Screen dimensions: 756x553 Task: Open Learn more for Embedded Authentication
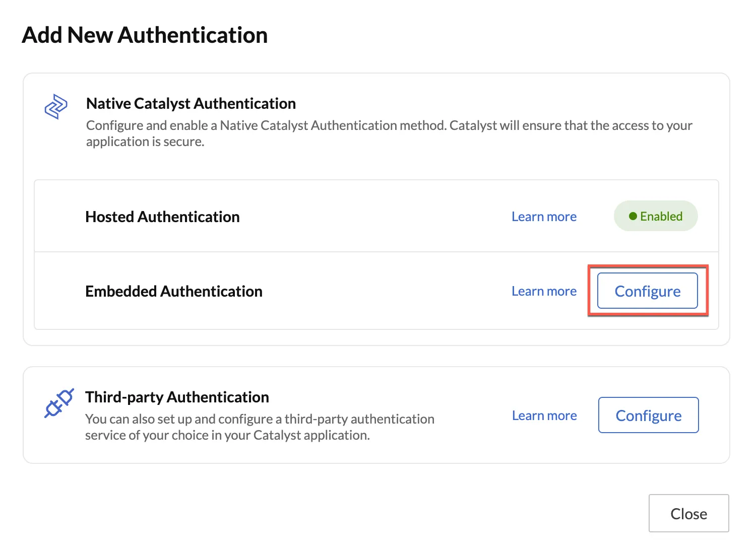click(544, 291)
